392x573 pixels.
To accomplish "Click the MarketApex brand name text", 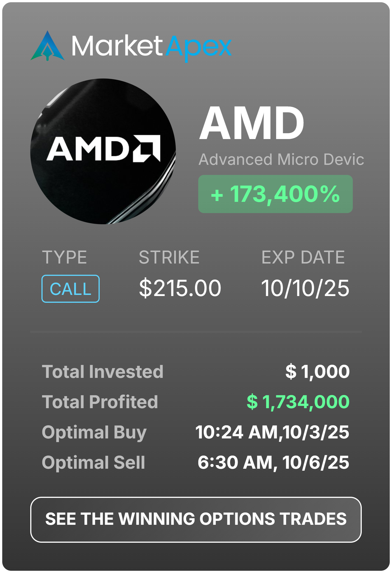I will [151, 46].
